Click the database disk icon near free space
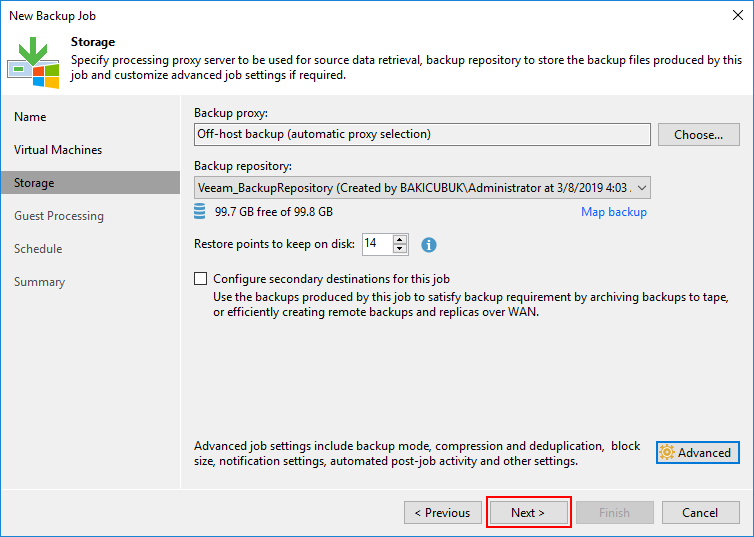 tap(200, 212)
